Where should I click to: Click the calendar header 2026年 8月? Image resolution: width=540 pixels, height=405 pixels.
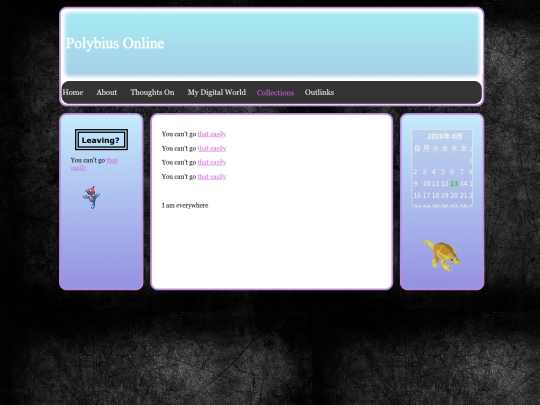pos(445,136)
